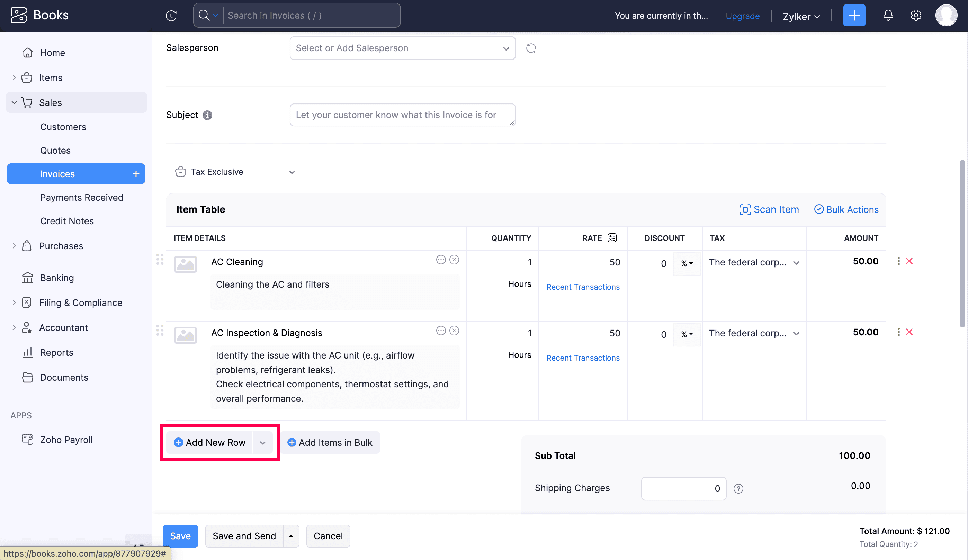Delete the AC Cleaning row with red X

tap(909, 261)
